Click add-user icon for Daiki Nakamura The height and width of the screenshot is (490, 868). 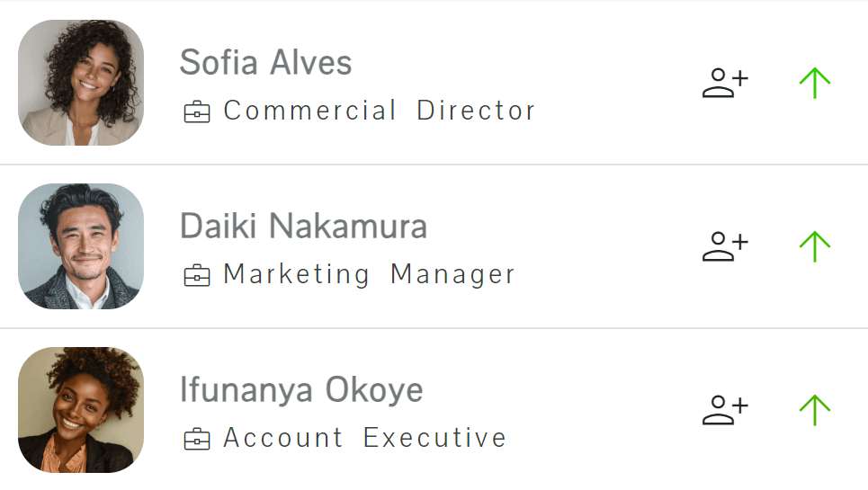click(725, 246)
